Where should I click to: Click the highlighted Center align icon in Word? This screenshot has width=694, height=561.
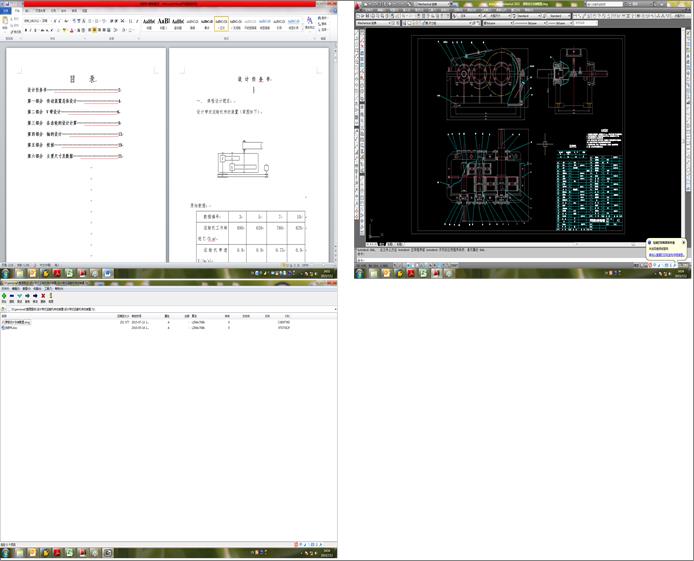click(94, 30)
